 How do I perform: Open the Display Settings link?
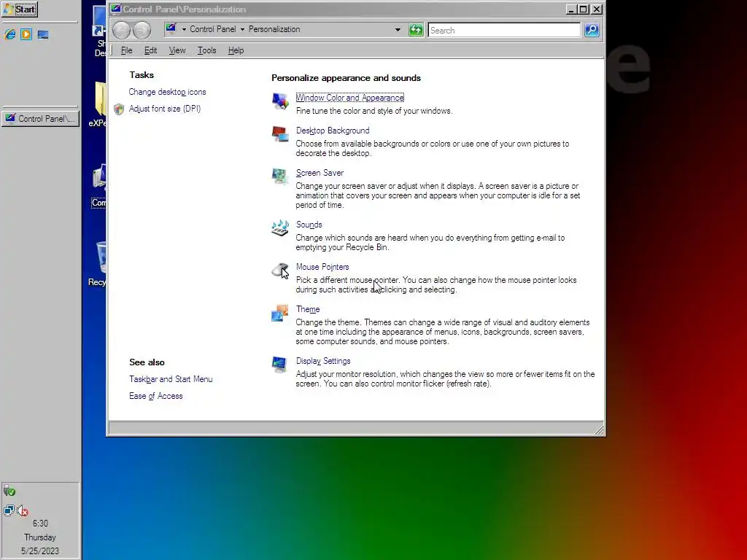tap(323, 362)
